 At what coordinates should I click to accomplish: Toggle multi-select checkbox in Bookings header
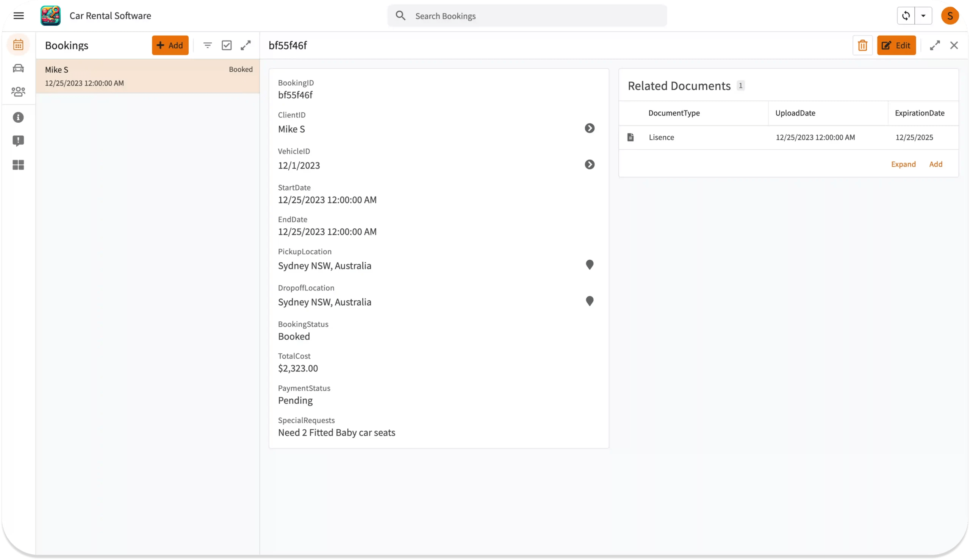(x=227, y=45)
